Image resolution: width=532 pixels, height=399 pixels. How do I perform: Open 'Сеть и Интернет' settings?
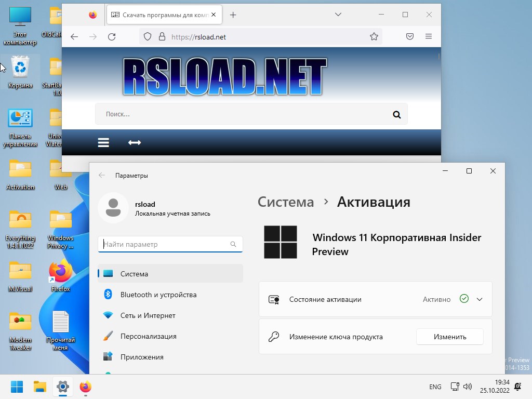(x=170, y=315)
